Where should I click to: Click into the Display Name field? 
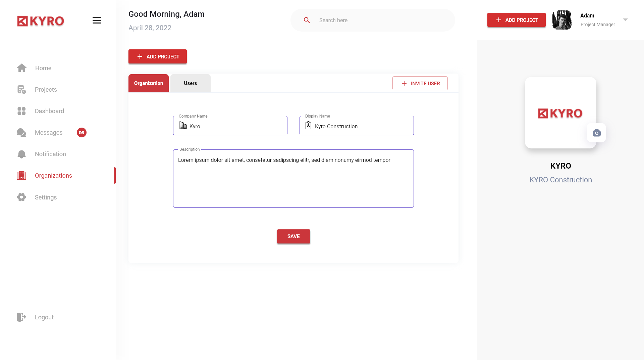pos(357,126)
